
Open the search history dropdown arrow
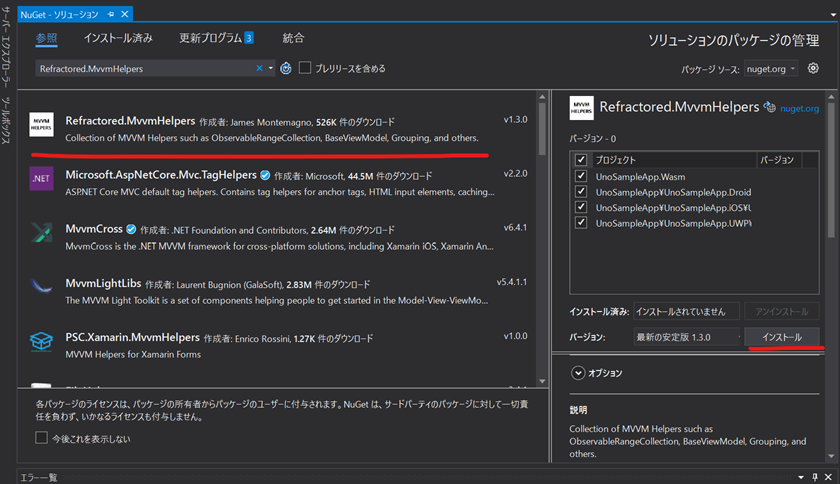pyautogui.click(x=271, y=68)
